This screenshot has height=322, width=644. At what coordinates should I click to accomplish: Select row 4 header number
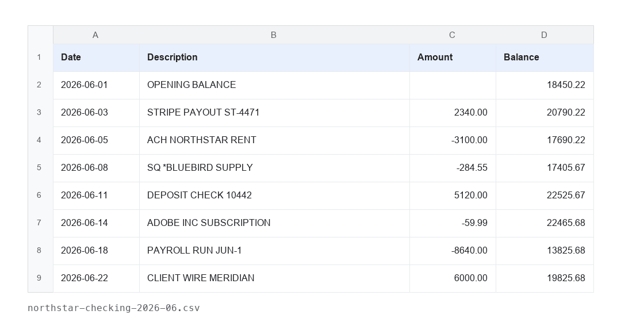point(40,140)
